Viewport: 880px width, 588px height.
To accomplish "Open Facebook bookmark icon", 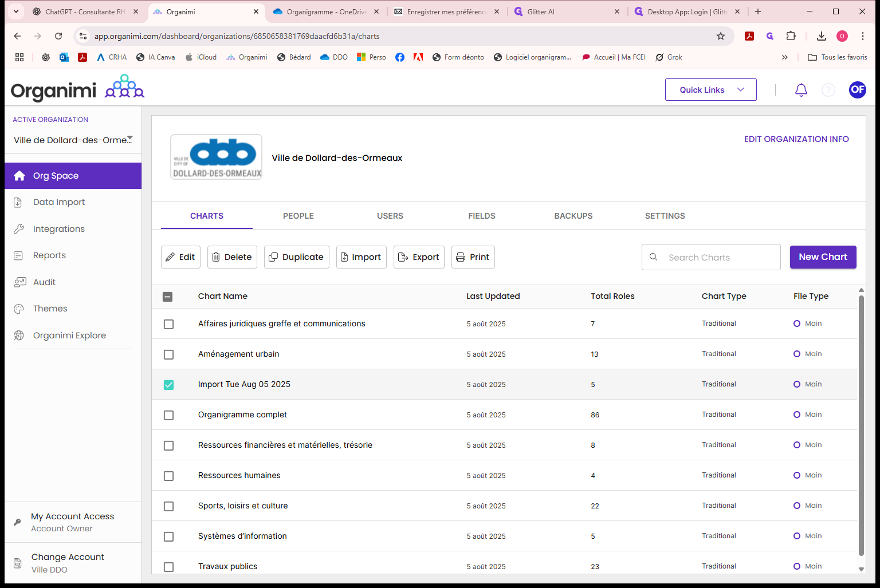I will click(x=400, y=57).
